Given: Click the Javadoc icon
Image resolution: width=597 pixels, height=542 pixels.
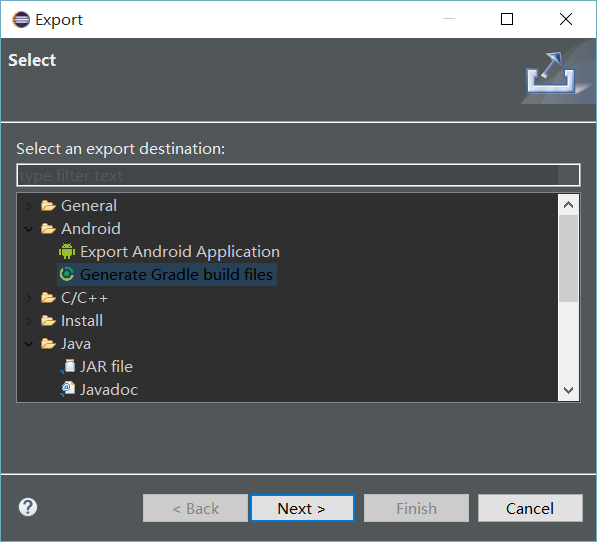Looking at the screenshot, I should pos(68,389).
